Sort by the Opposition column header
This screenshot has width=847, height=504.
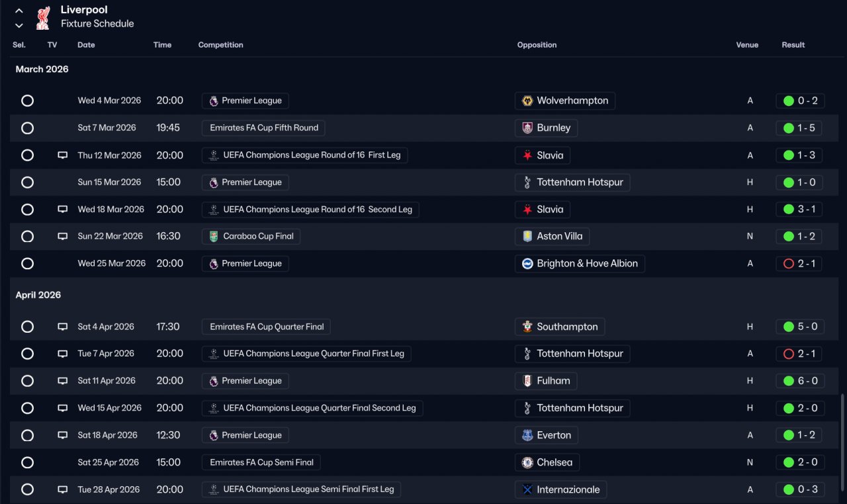pos(537,45)
